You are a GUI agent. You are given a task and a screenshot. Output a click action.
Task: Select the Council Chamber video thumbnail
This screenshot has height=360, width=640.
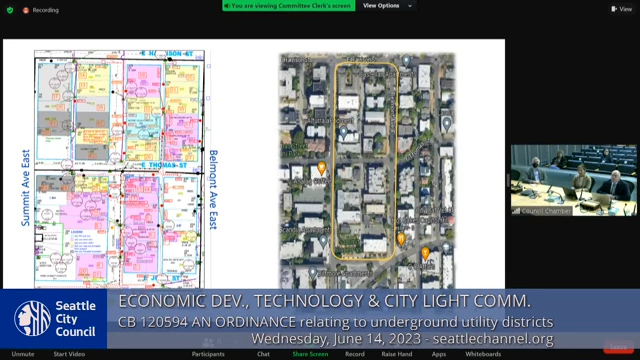pos(573,180)
